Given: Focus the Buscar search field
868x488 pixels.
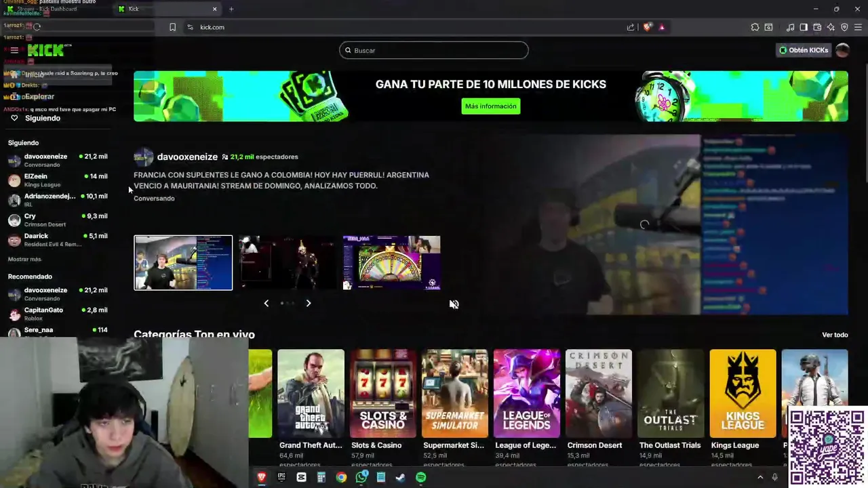Looking at the screenshot, I should [434, 50].
